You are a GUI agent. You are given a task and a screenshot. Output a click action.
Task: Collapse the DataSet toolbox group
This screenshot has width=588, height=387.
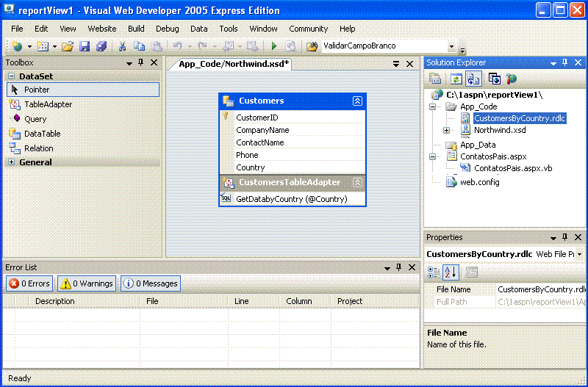click(12, 76)
